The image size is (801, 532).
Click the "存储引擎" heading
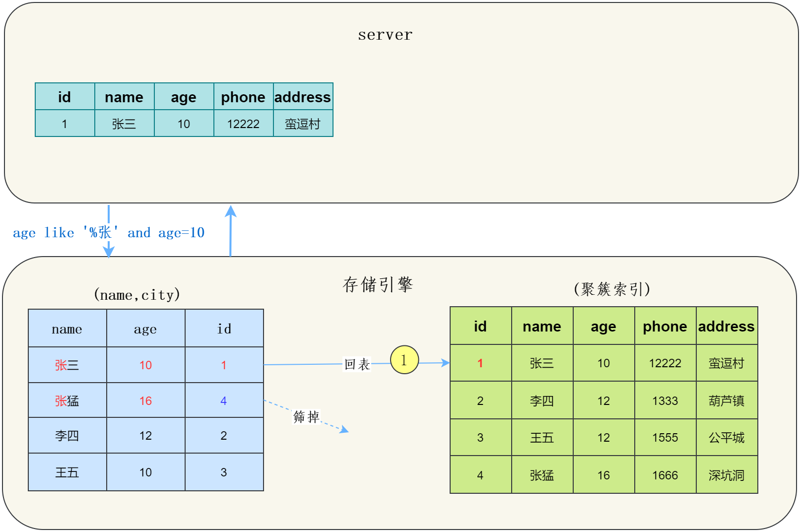(x=378, y=285)
